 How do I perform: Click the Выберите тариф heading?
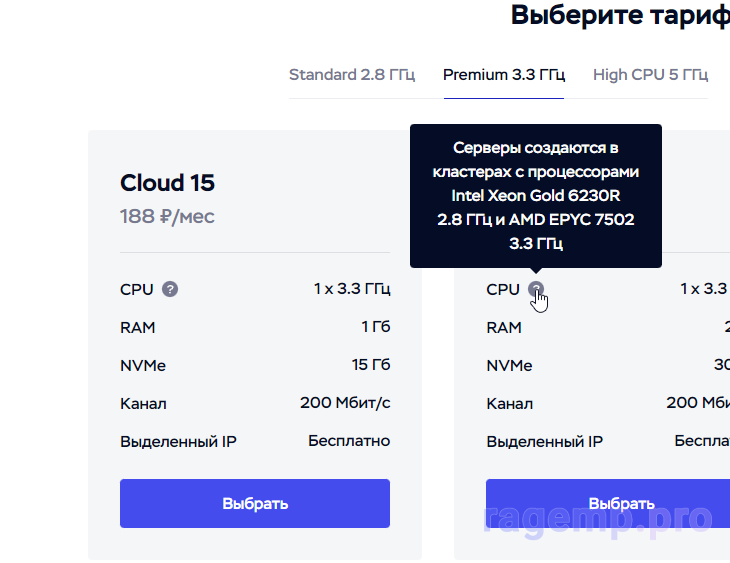coord(620,15)
